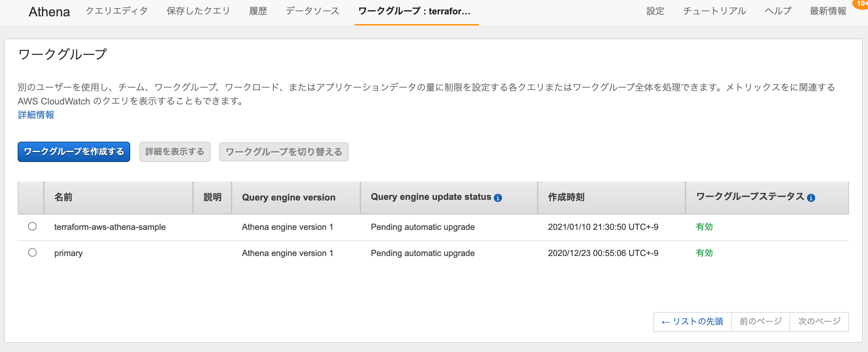Image resolution: width=868 pixels, height=352 pixels.
Task: Click the Query engine update status info icon
Action: pos(499,198)
